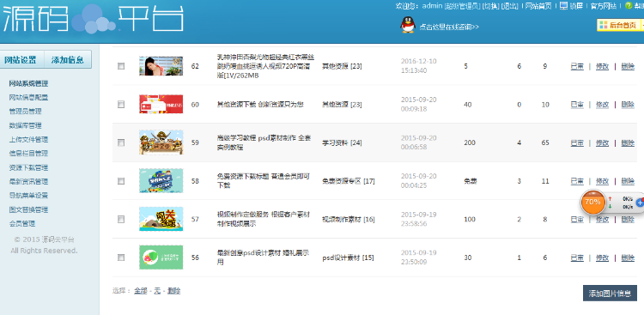Click 已审 for row 56
The height and width of the screenshot is (315, 644).
coord(577,257)
